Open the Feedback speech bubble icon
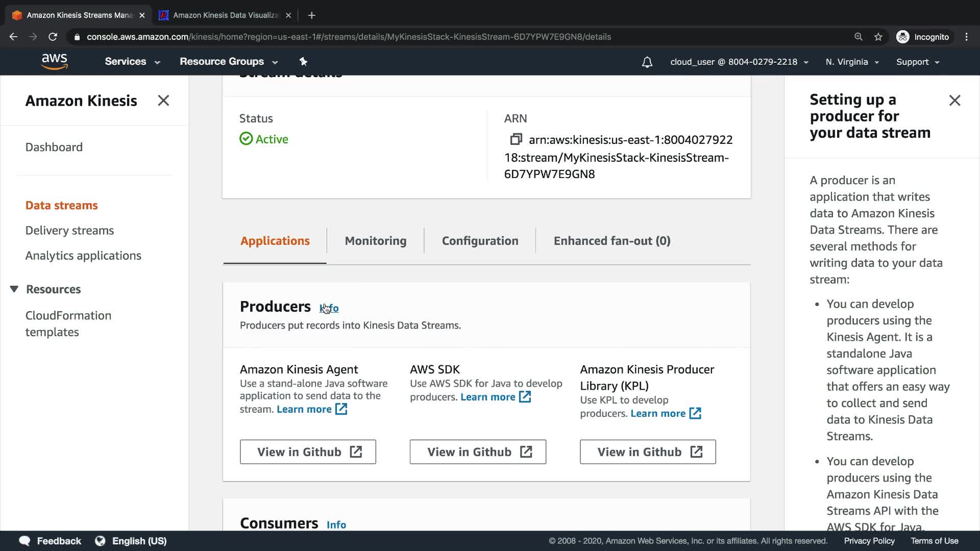The image size is (980, 551). pyautogui.click(x=24, y=541)
